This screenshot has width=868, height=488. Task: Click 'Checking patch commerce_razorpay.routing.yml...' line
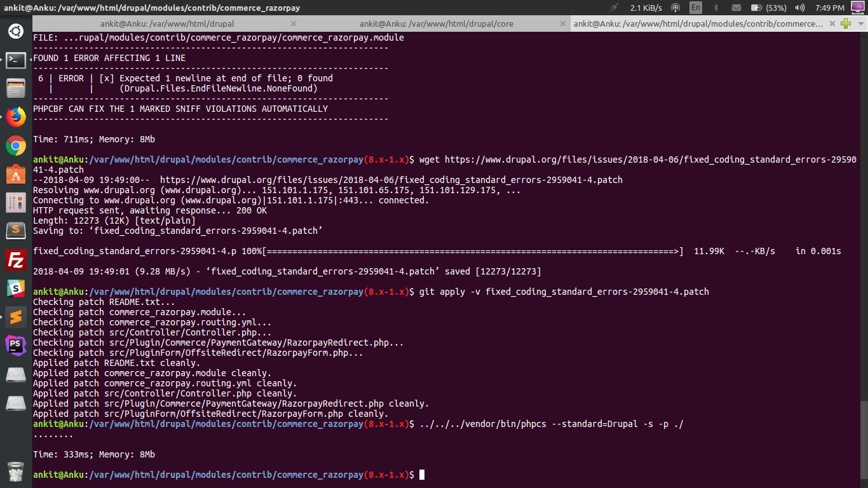pos(153,322)
